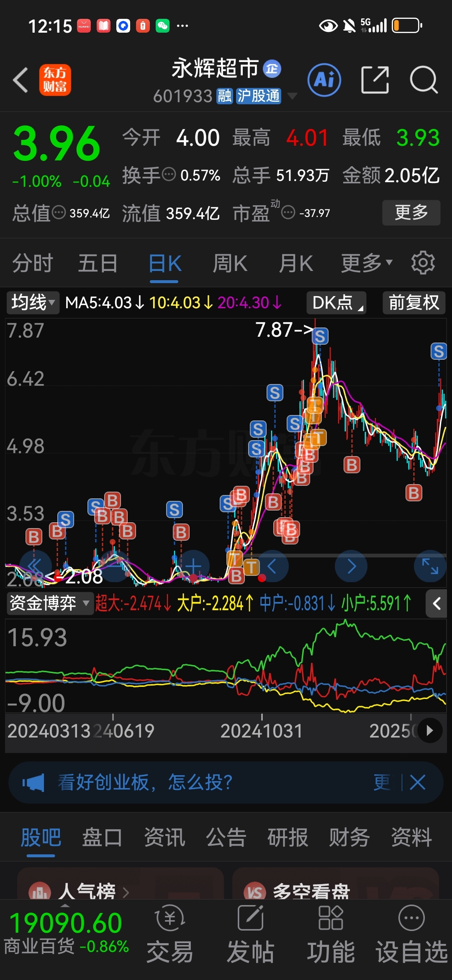The width and height of the screenshot is (452, 980).
Task: Switch to 周K chart tab
Action: (230, 263)
